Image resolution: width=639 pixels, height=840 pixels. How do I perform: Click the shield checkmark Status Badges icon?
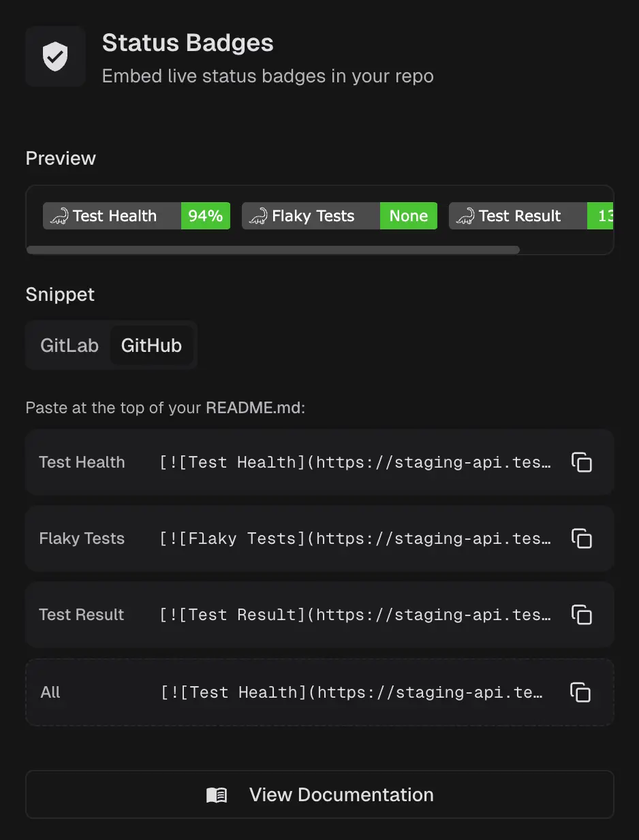click(x=55, y=56)
